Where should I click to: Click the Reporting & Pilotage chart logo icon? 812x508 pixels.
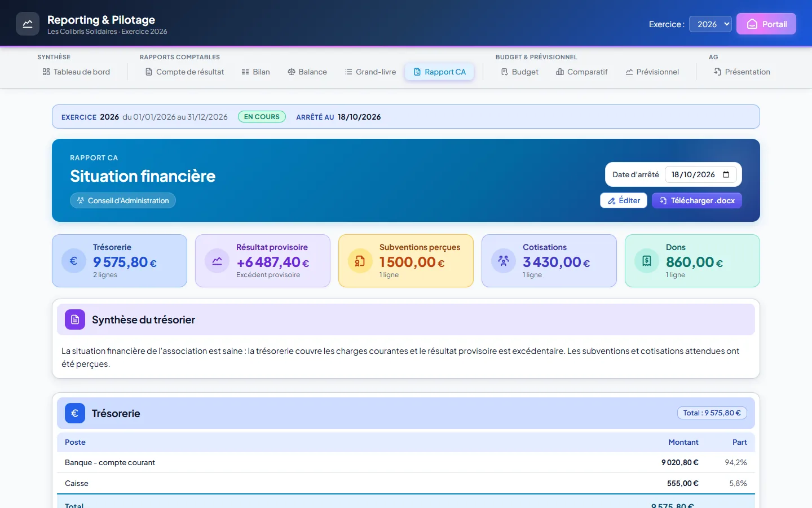pyautogui.click(x=28, y=24)
